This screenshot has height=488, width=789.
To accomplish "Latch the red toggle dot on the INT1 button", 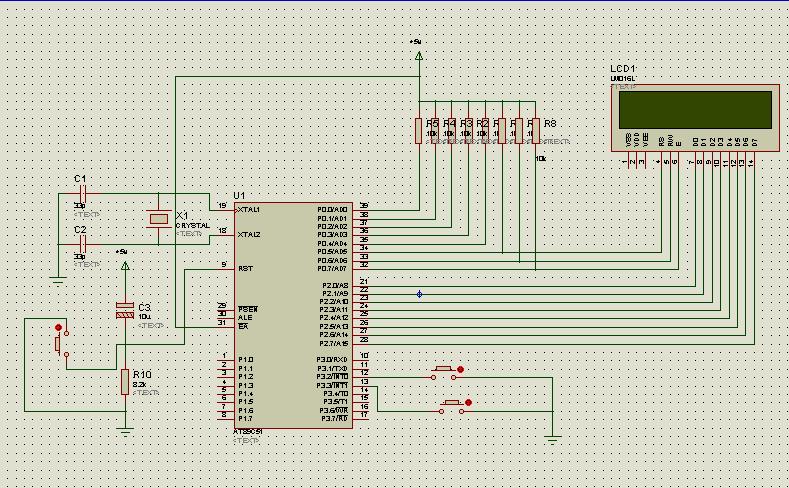I will [468, 402].
